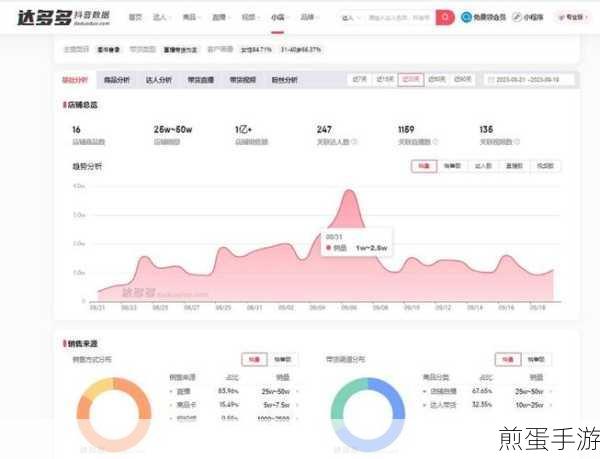
Task: Select 销售额 toggle above the orange donut
Action: click(x=283, y=360)
